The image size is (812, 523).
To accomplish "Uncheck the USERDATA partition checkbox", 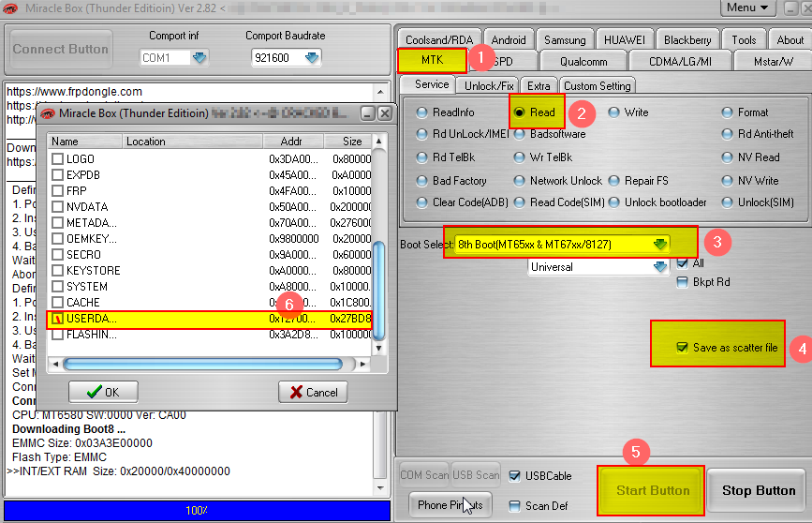I will click(57, 319).
